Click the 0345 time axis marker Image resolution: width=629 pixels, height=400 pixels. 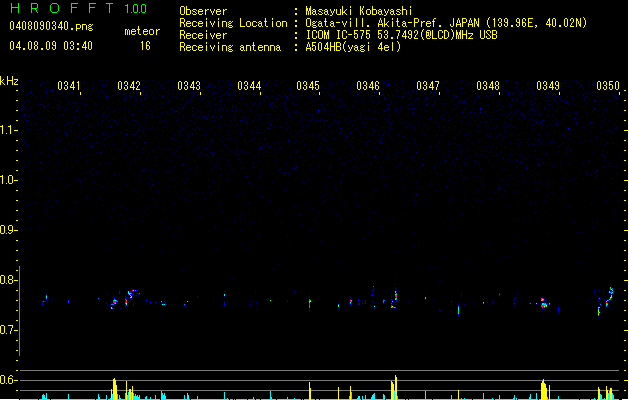tap(308, 86)
